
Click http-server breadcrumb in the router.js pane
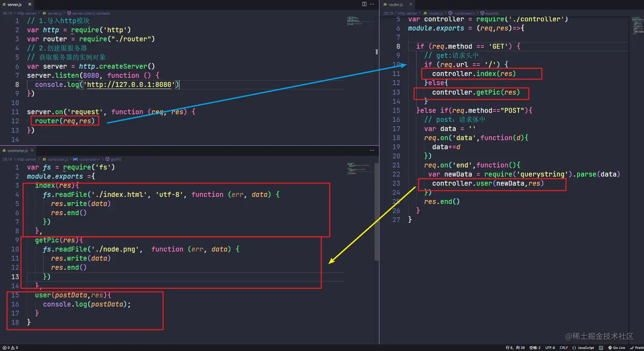pyautogui.click(x=408, y=13)
